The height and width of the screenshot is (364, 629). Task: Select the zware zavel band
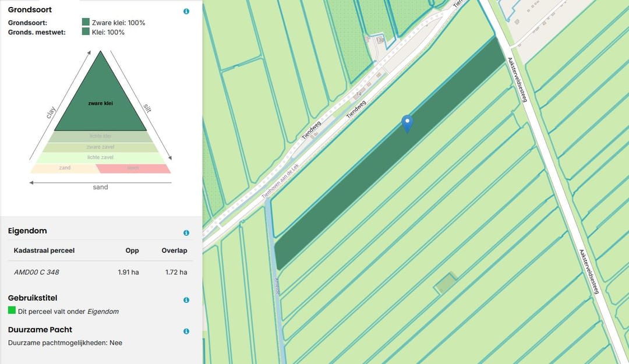(x=100, y=147)
